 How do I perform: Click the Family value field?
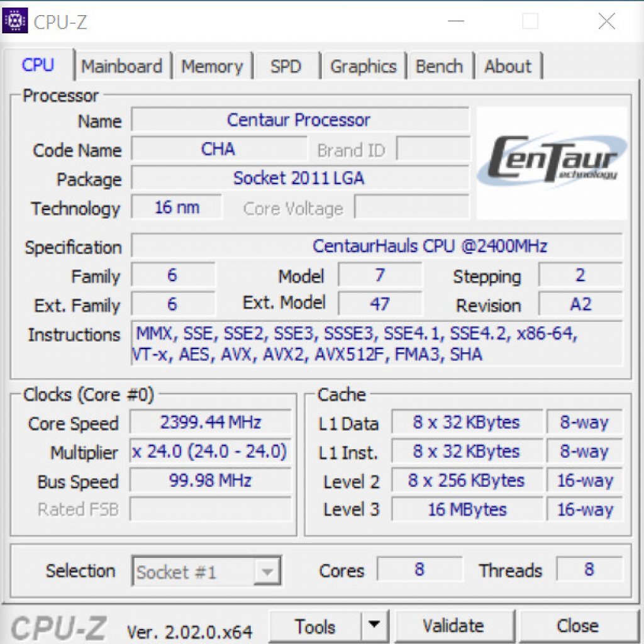coord(173,275)
